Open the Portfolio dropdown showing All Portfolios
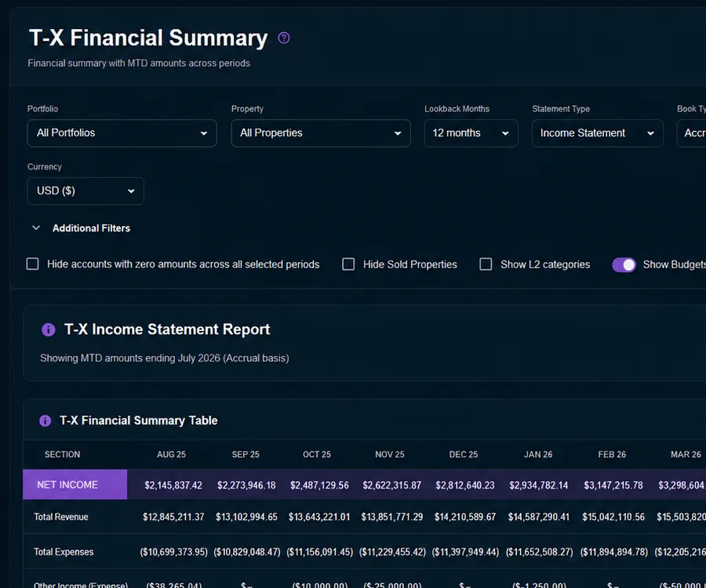 click(122, 133)
